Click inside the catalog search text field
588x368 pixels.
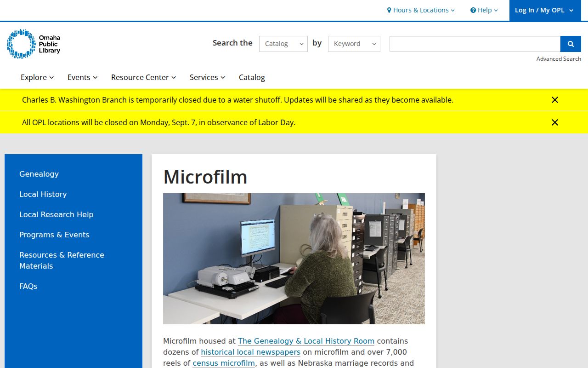pos(475,44)
